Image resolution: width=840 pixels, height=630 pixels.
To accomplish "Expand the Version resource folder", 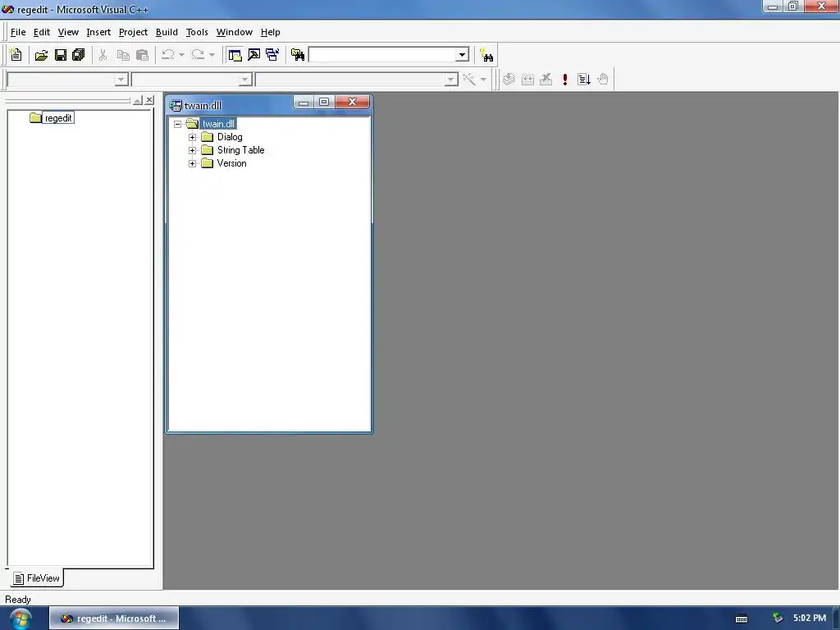I will 192,163.
